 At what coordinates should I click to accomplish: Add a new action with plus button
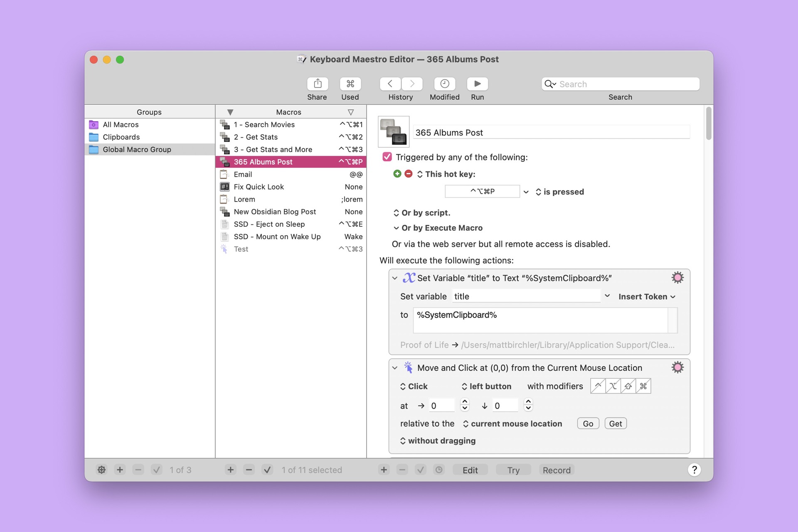pos(384,470)
